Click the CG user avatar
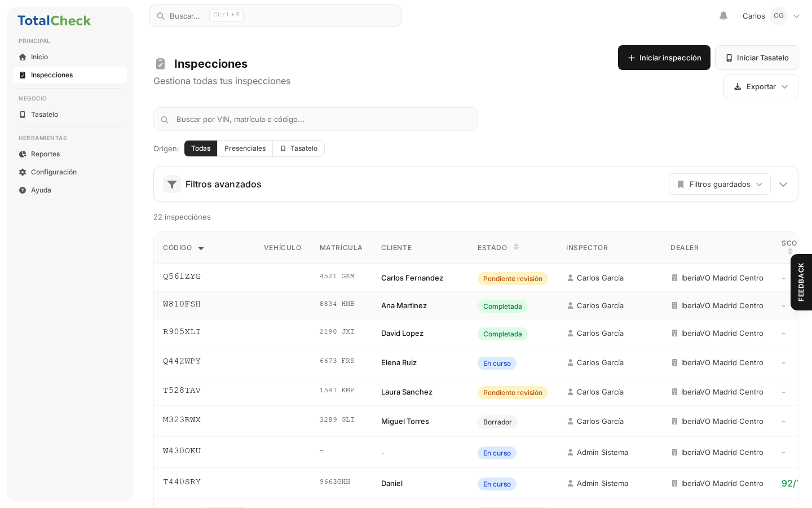 click(778, 16)
